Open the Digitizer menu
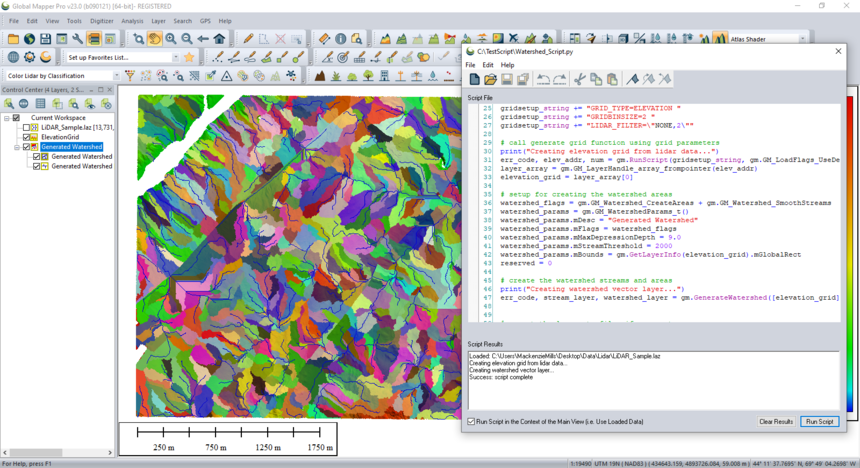860x468 pixels. click(102, 21)
